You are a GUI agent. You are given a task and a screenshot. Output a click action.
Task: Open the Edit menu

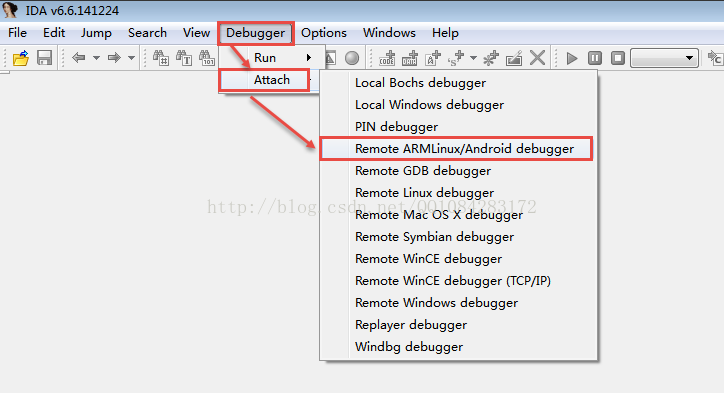coord(54,33)
